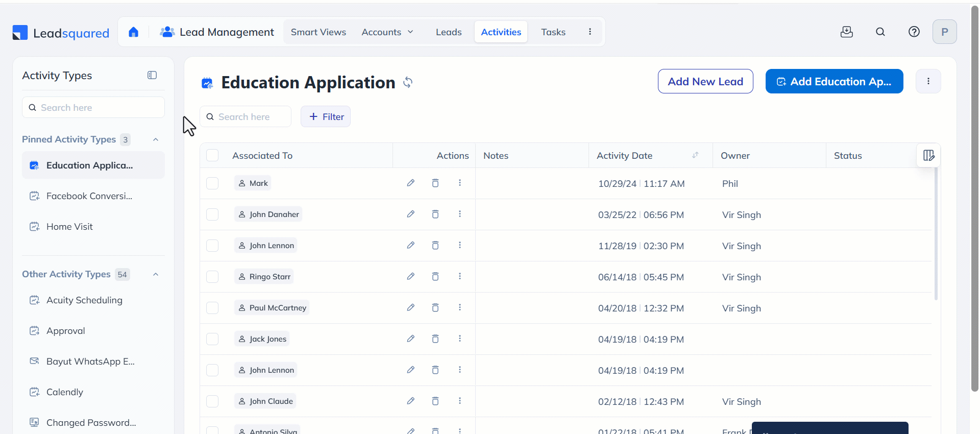Go to the home icon
This screenshot has height=434, width=980.
point(134,32)
